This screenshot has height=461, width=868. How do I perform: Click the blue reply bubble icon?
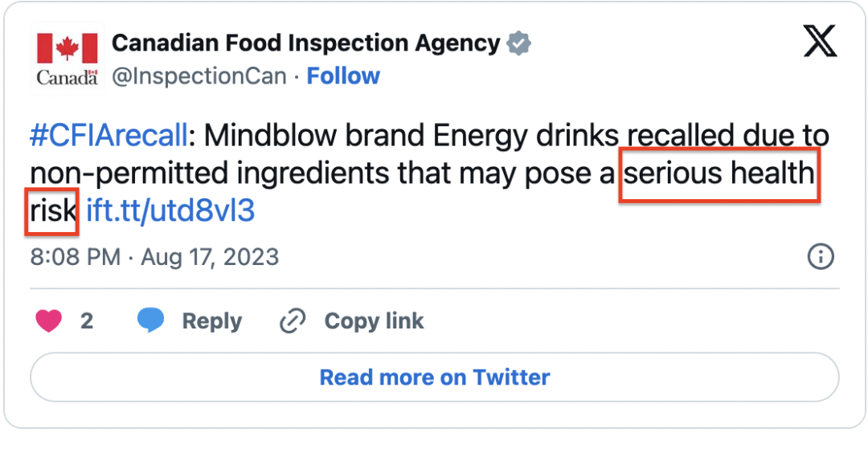pos(150,321)
